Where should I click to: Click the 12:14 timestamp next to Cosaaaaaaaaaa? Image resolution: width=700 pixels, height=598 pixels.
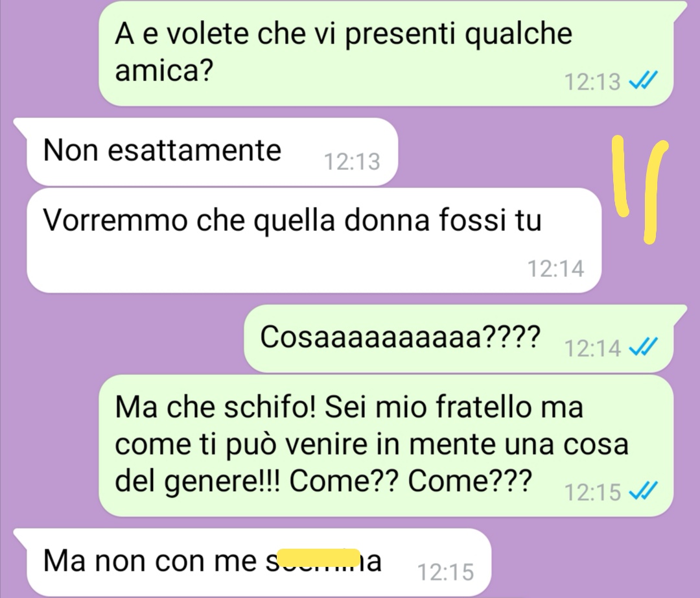click(x=593, y=348)
